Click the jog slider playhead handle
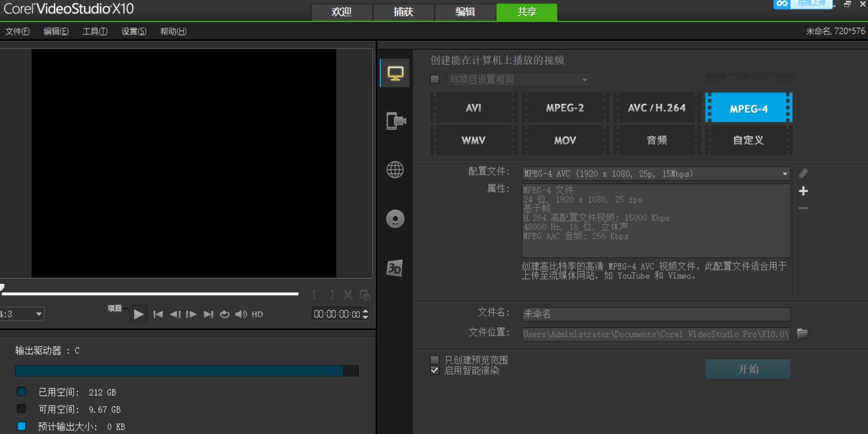This screenshot has height=434, width=868. [2, 287]
